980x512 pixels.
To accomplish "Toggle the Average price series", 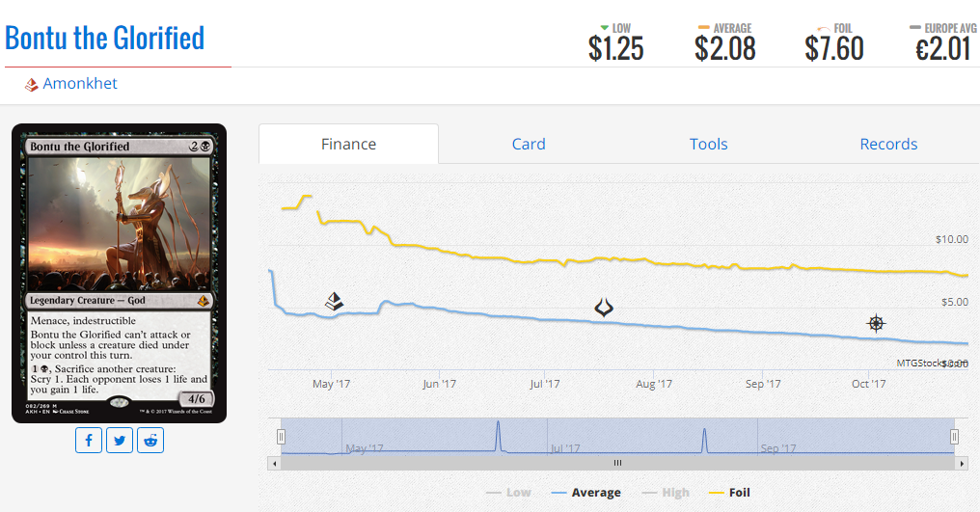I will (586, 493).
